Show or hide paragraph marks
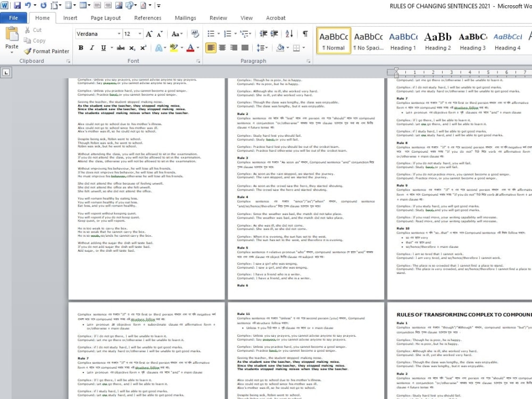532x399 pixels. click(305, 34)
